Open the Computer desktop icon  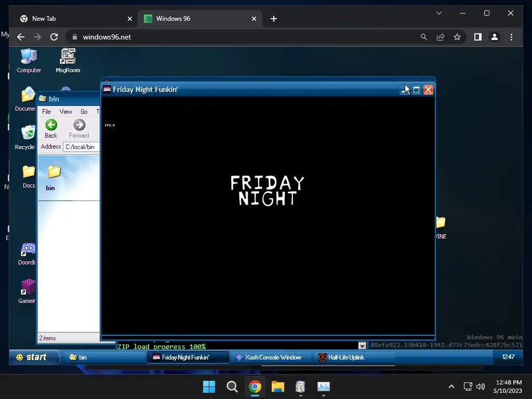click(29, 61)
